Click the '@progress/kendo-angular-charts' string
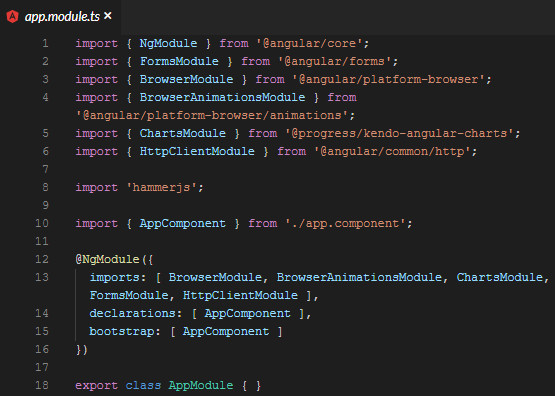 tap(400, 134)
